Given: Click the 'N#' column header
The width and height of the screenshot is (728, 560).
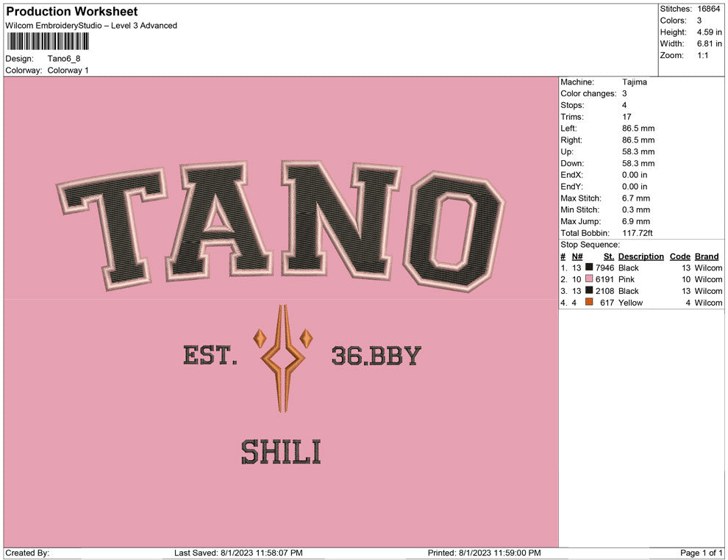Looking at the screenshot, I should point(577,256).
